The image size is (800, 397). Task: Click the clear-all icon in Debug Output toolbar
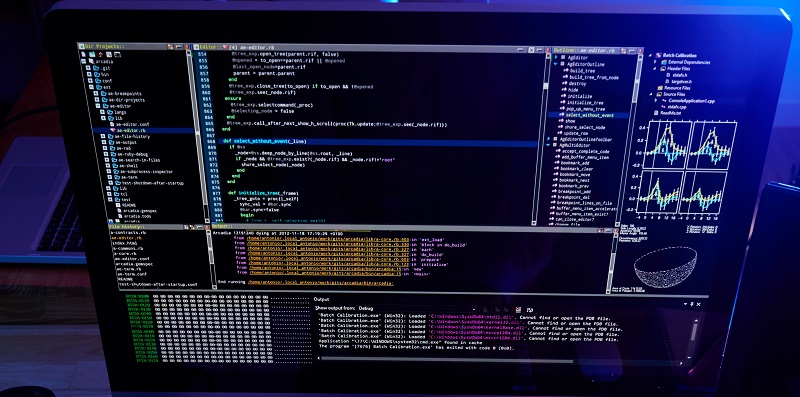click(518, 310)
